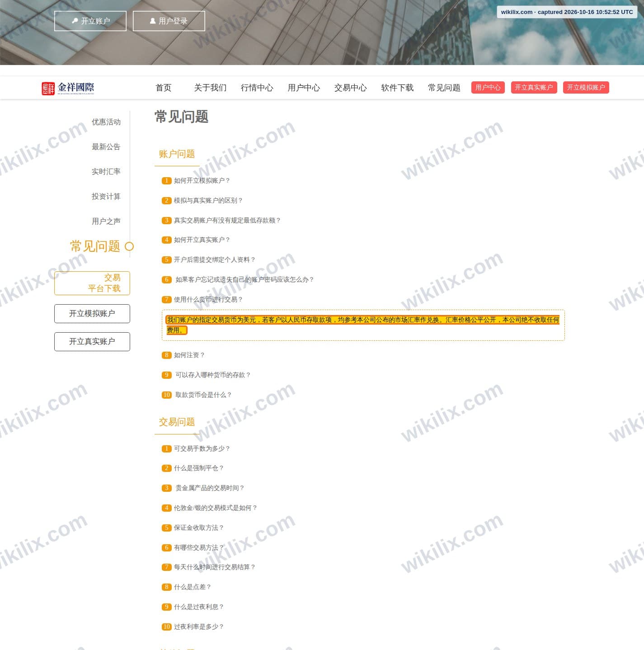Select 投资计算 in the sidebar
This screenshot has height=650, width=644.
coord(106,197)
